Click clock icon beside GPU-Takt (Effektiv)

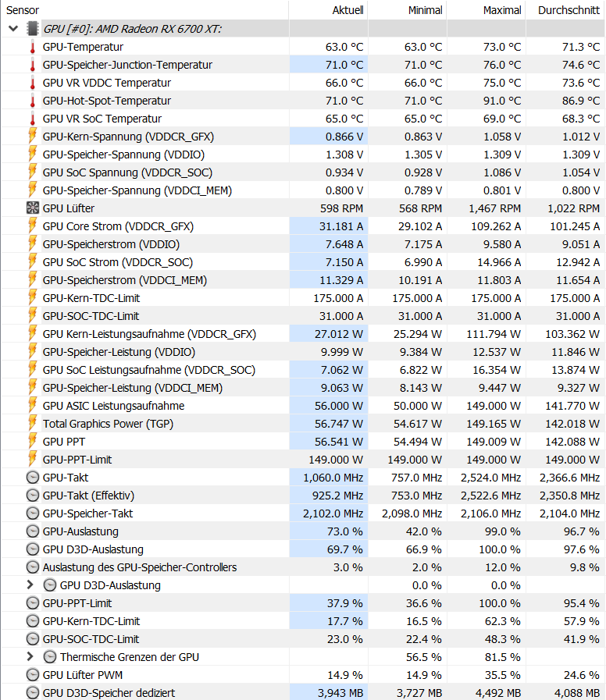click(33, 496)
